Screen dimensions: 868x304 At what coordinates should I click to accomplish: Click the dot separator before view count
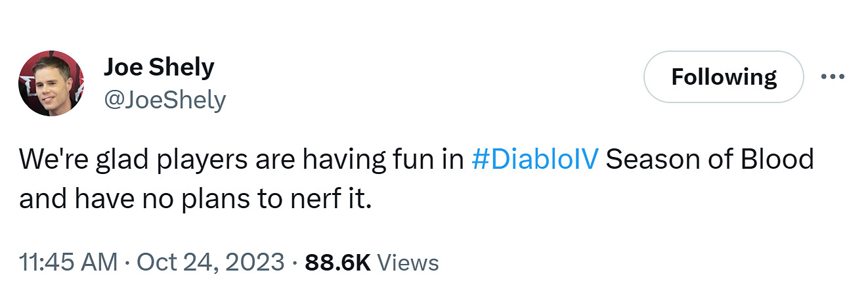[295, 263]
